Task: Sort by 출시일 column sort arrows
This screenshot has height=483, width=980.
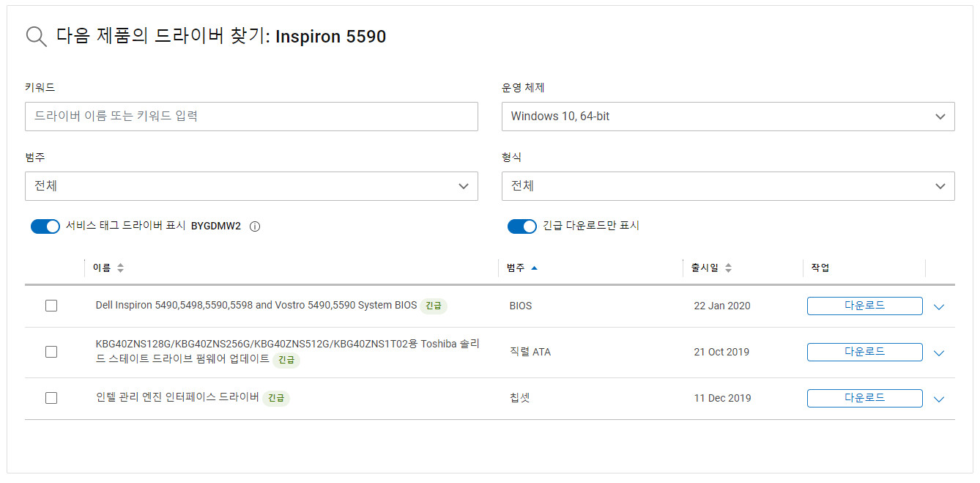Action: tap(728, 268)
